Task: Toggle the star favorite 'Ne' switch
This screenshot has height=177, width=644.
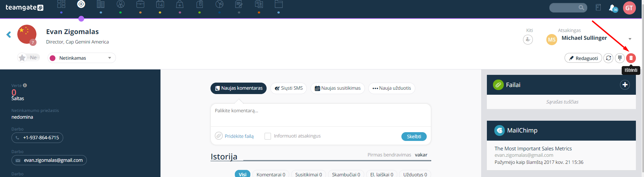Action: (x=29, y=58)
